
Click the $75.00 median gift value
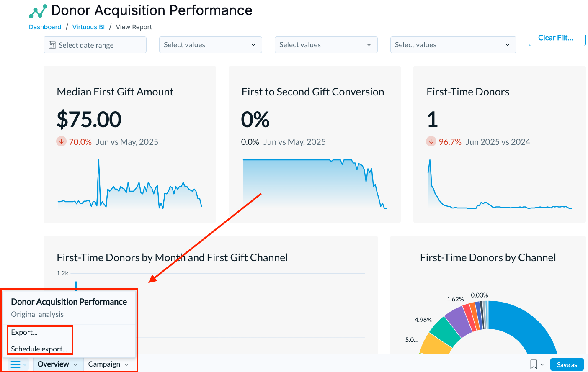pos(89,119)
